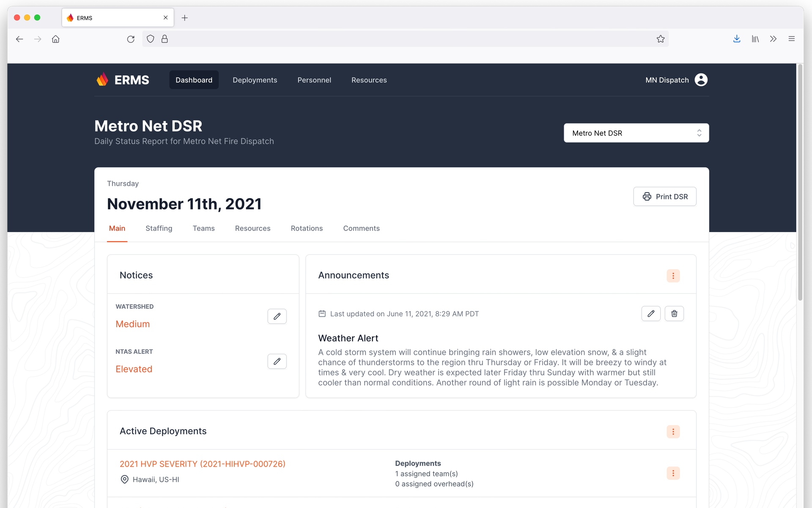Screen dimensions: 812x508
Task: Open the MN Dispatch user avatar
Action: [701, 80]
